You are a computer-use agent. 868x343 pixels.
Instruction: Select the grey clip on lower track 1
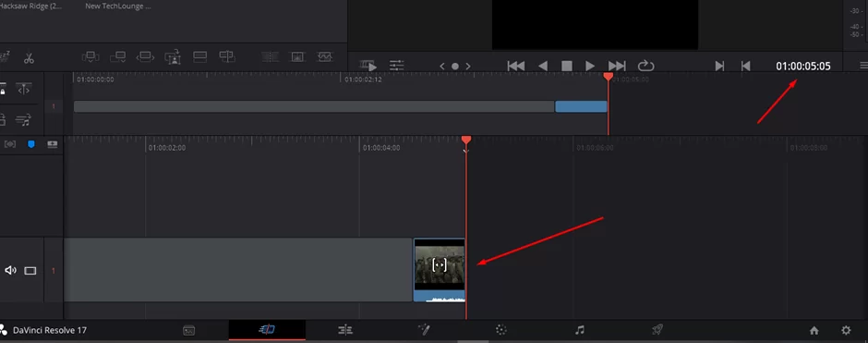(238, 270)
